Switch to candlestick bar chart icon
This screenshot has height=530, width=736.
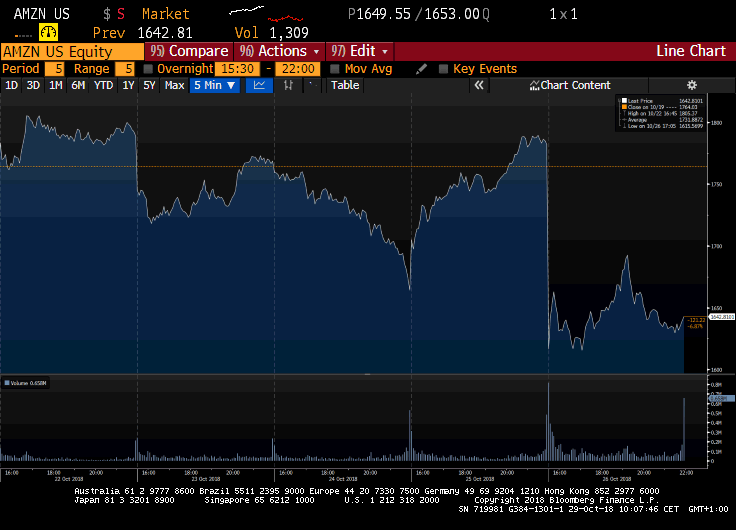[288, 85]
